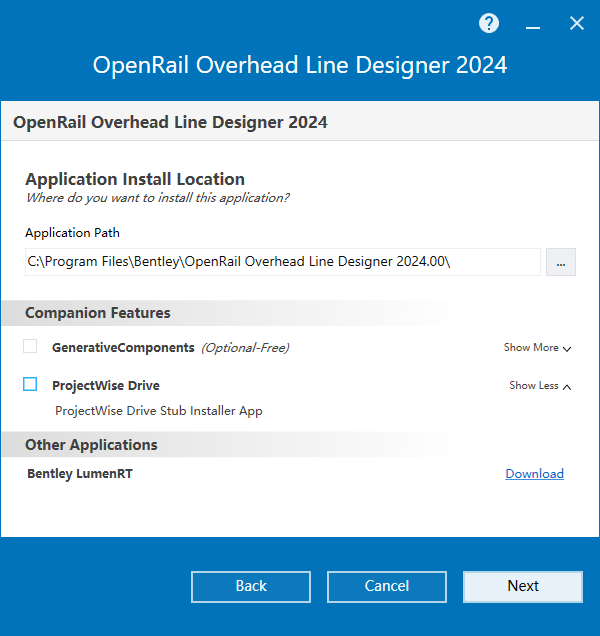This screenshot has width=600, height=636.
Task: Click the Other Applications section header
Action: 91,445
